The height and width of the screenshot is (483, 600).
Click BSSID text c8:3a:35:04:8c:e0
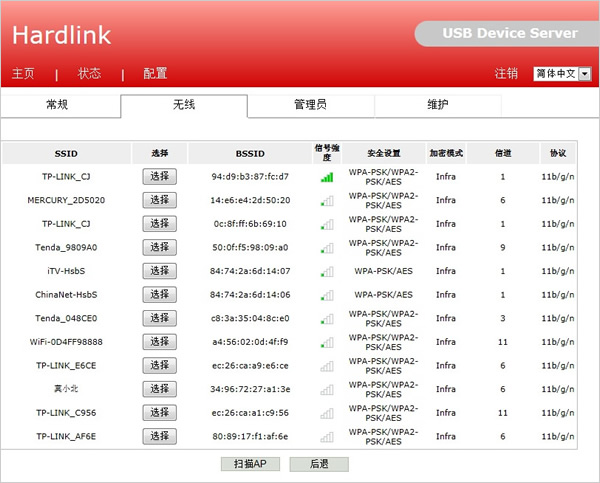tap(250, 318)
